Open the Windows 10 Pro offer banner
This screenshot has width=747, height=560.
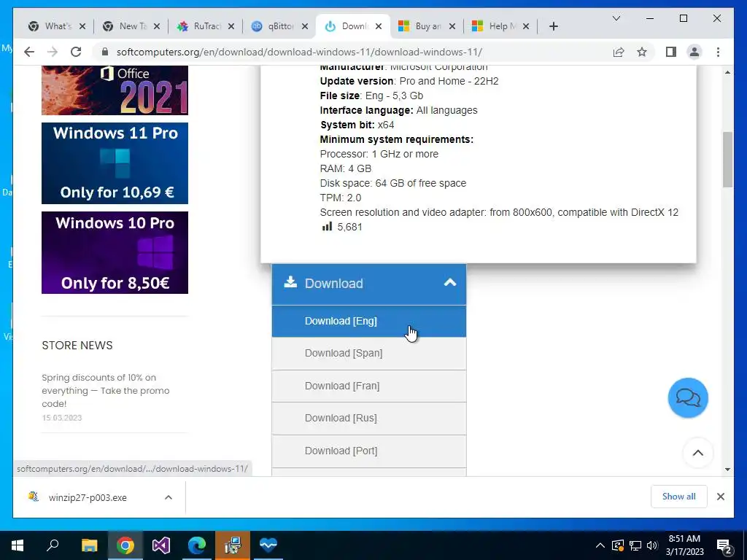tap(115, 252)
